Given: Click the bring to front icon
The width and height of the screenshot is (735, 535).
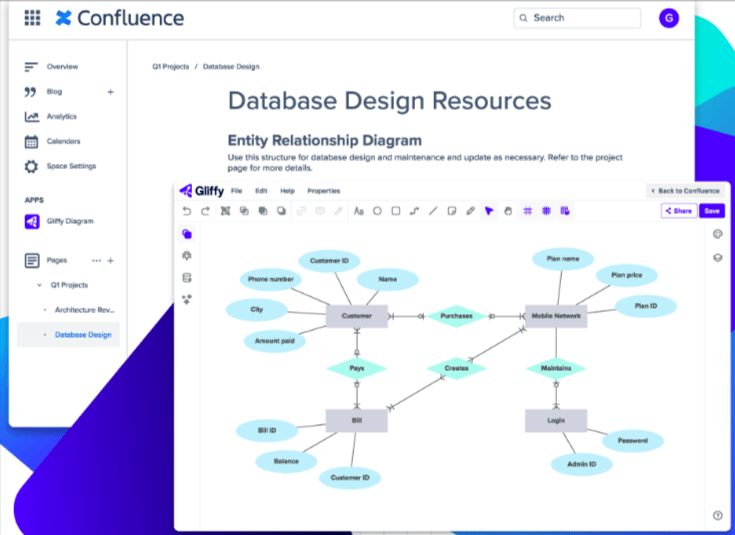Looking at the screenshot, I should point(262,211).
